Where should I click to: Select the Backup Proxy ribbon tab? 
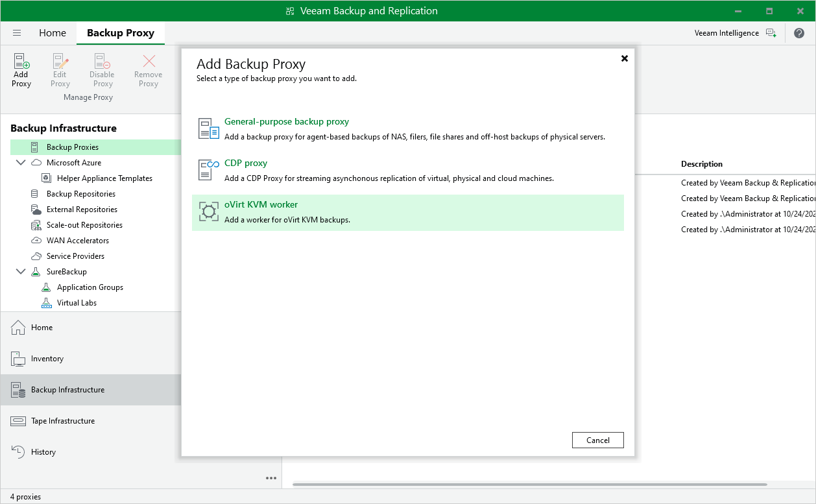click(121, 33)
